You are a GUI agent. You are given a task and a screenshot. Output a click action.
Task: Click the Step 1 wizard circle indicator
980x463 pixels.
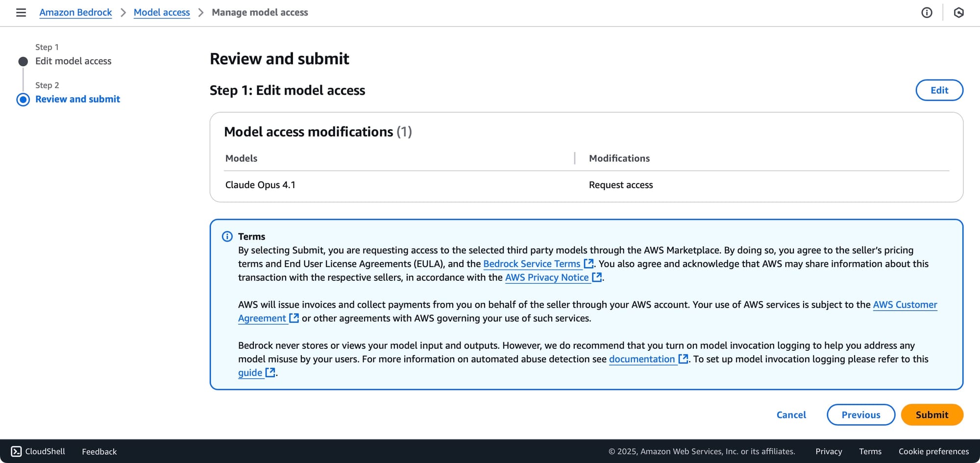tap(23, 61)
